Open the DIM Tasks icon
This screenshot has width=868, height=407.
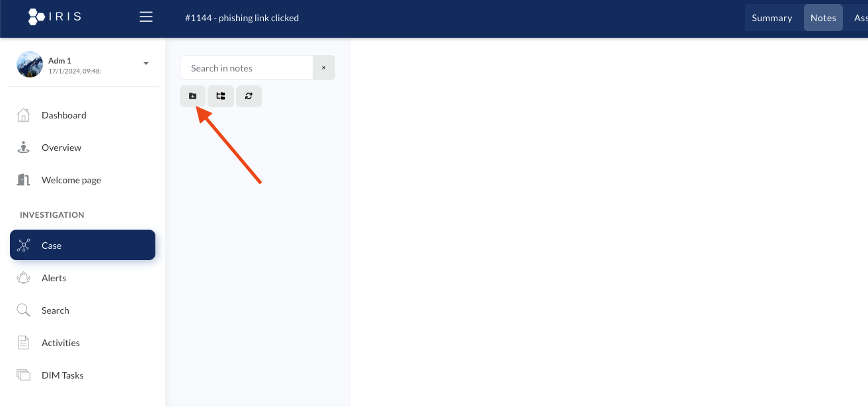24,375
